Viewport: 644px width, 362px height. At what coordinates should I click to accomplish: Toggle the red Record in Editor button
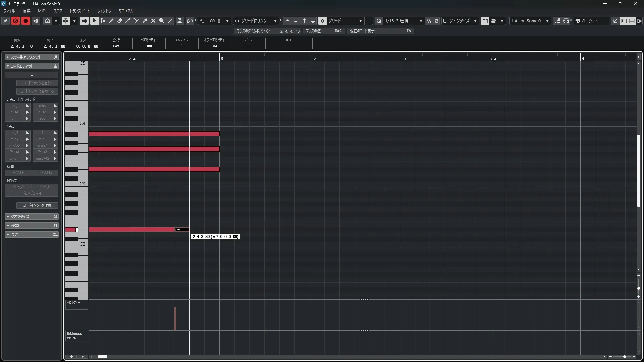pos(25,21)
